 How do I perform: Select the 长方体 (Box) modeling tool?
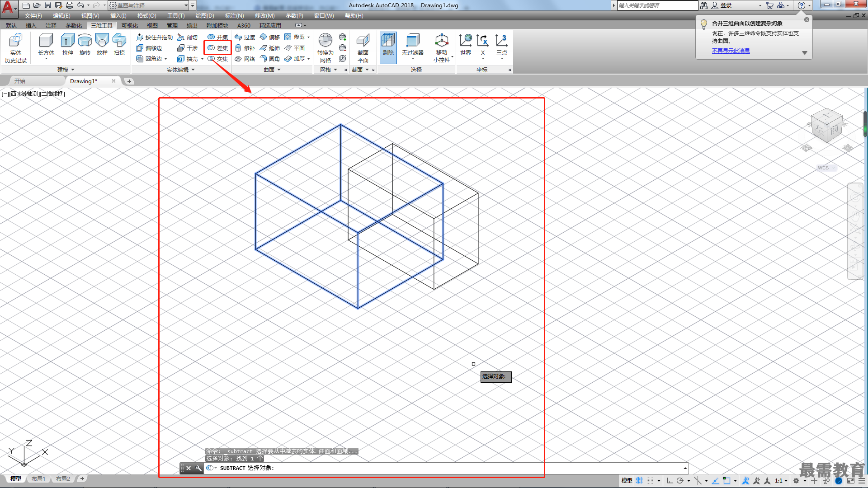pos(46,45)
